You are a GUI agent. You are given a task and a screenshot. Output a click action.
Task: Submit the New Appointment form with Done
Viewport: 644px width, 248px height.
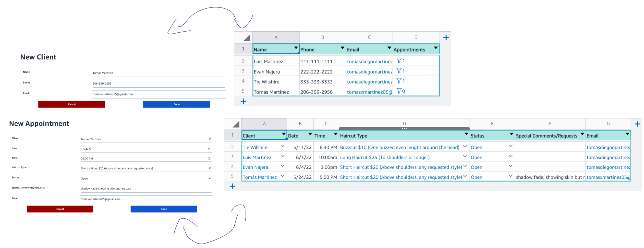(163, 209)
